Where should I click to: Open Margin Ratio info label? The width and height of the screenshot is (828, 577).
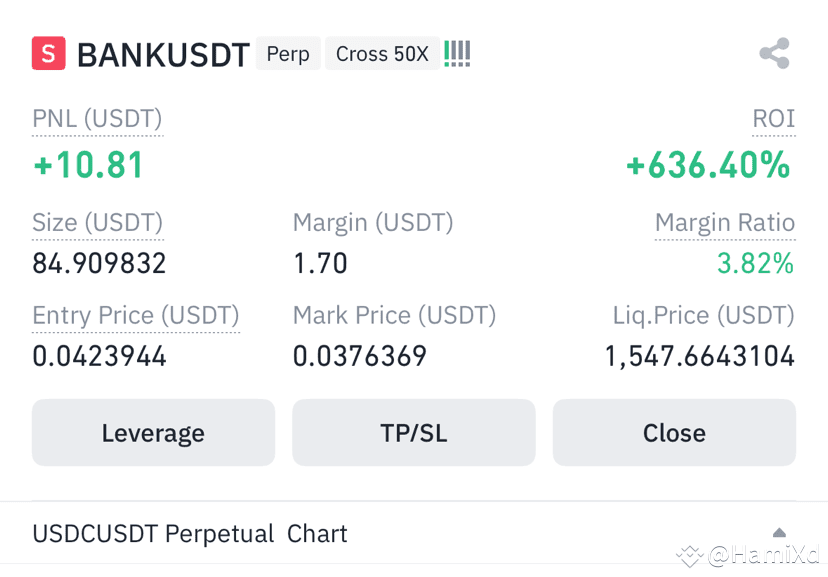[x=724, y=223]
